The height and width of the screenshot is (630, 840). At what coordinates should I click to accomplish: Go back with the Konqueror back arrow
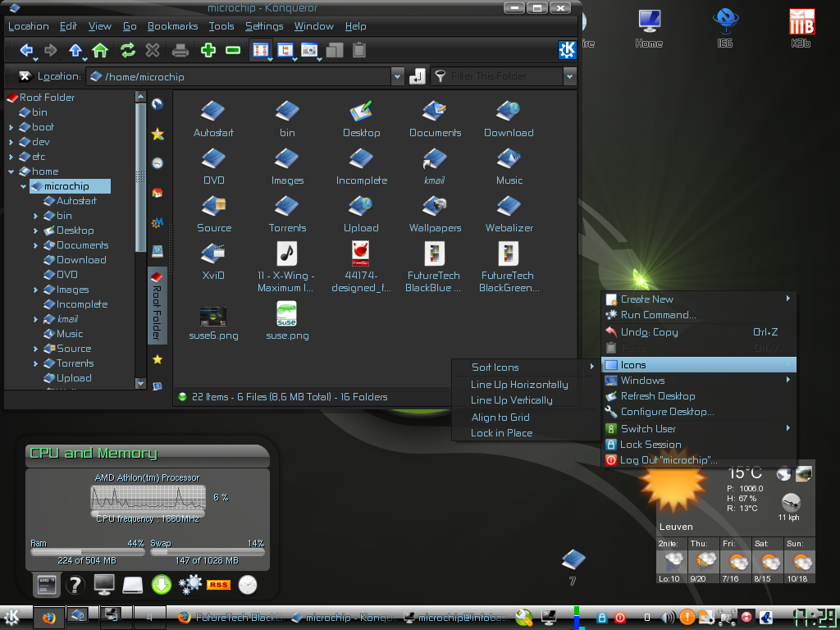(x=26, y=50)
